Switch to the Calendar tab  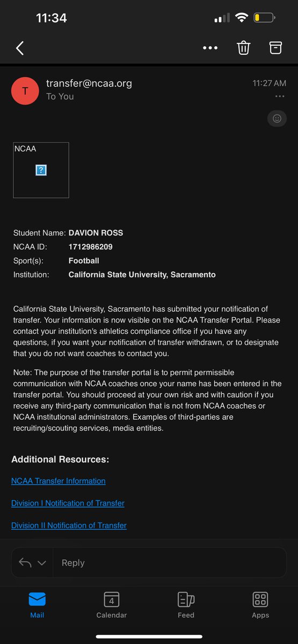point(112,605)
